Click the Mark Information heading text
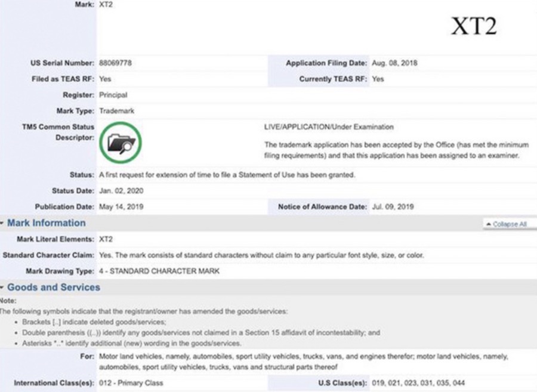Image resolution: width=537 pixels, height=392 pixels. [46, 223]
